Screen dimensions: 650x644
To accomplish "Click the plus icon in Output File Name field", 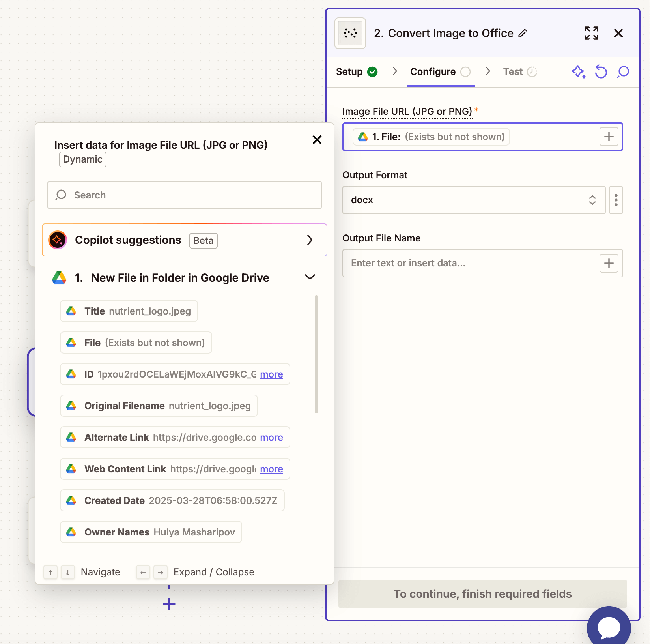I will tap(609, 263).
